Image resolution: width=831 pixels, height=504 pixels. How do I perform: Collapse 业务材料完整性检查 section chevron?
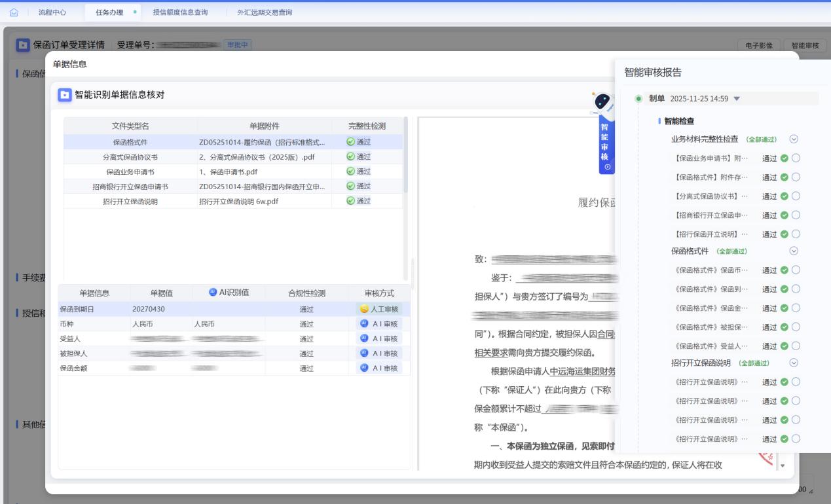[x=794, y=139]
